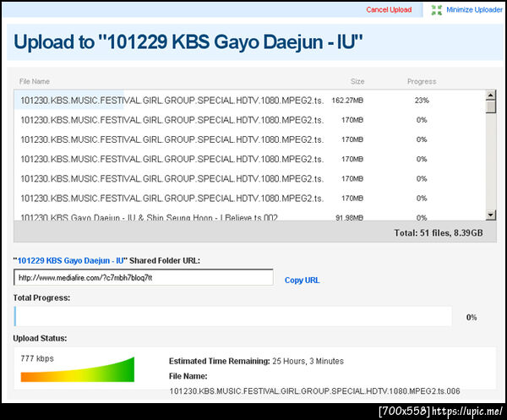Click the file list scroll up arrow
507x420 pixels.
tap(491, 95)
